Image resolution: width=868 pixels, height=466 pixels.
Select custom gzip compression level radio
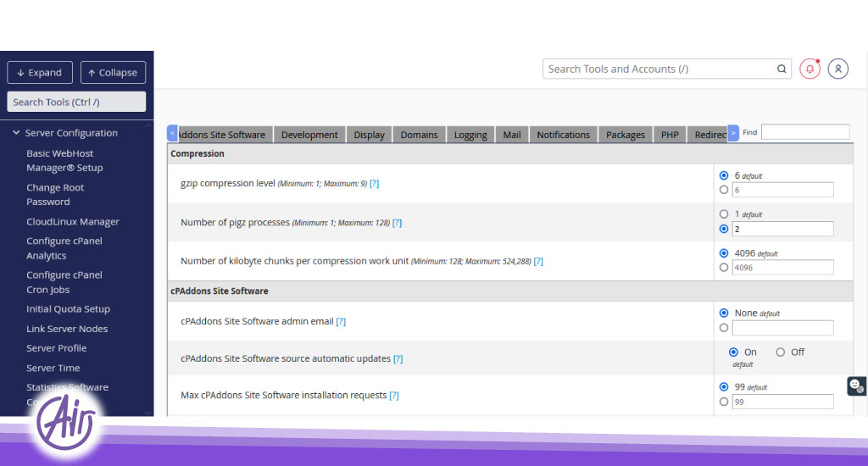click(724, 190)
